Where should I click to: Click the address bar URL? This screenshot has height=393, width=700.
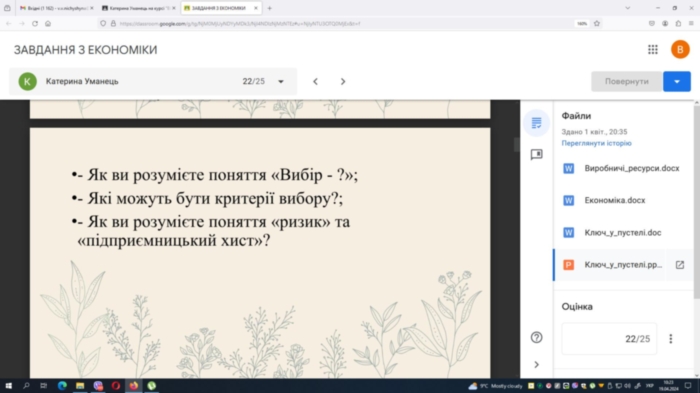(x=240, y=24)
